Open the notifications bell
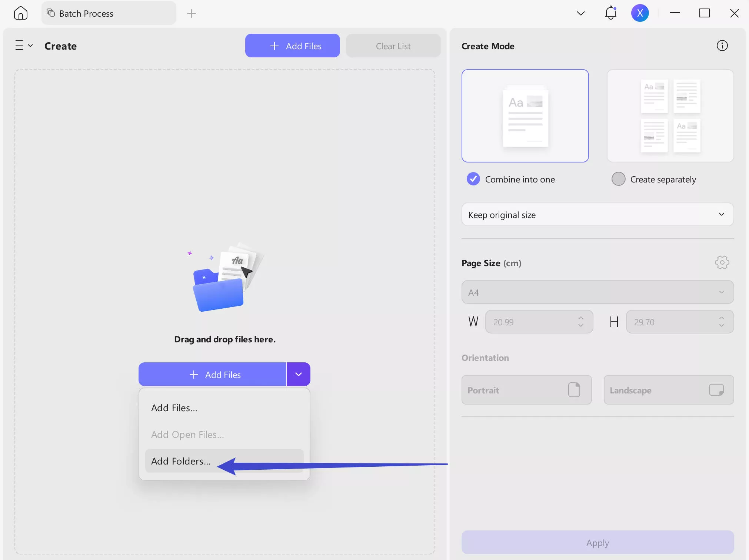The height and width of the screenshot is (560, 749). coord(610,13)
